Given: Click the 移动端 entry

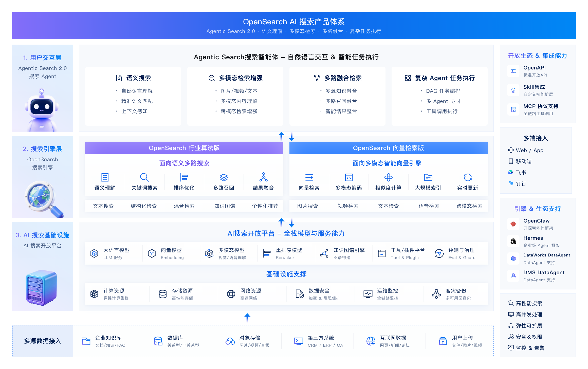Looking at the screenshot, I should click(x=520, y=161).
